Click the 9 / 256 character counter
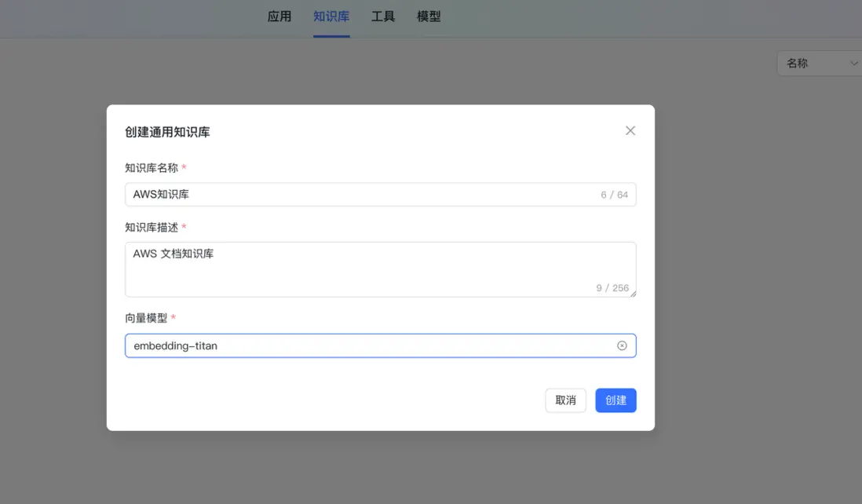Image resolution: width=862 pixels, height=504 pixels. coord(612,288)
